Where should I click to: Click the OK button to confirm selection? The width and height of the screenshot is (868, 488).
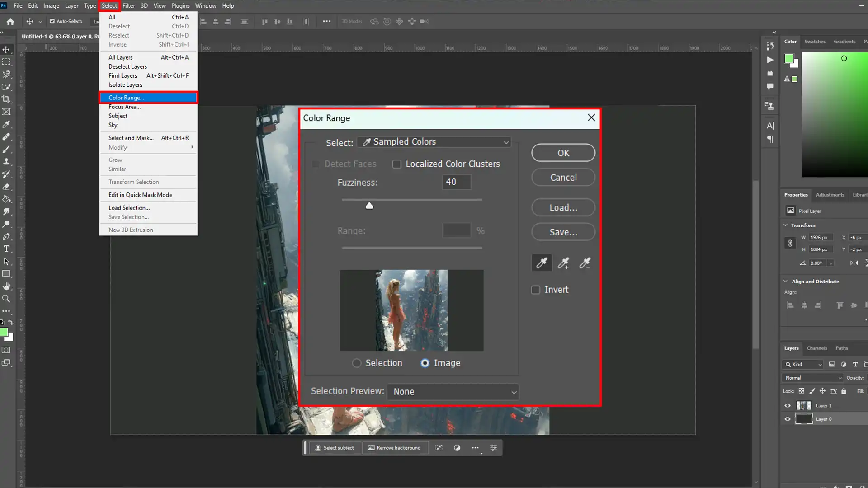point(563,153)
